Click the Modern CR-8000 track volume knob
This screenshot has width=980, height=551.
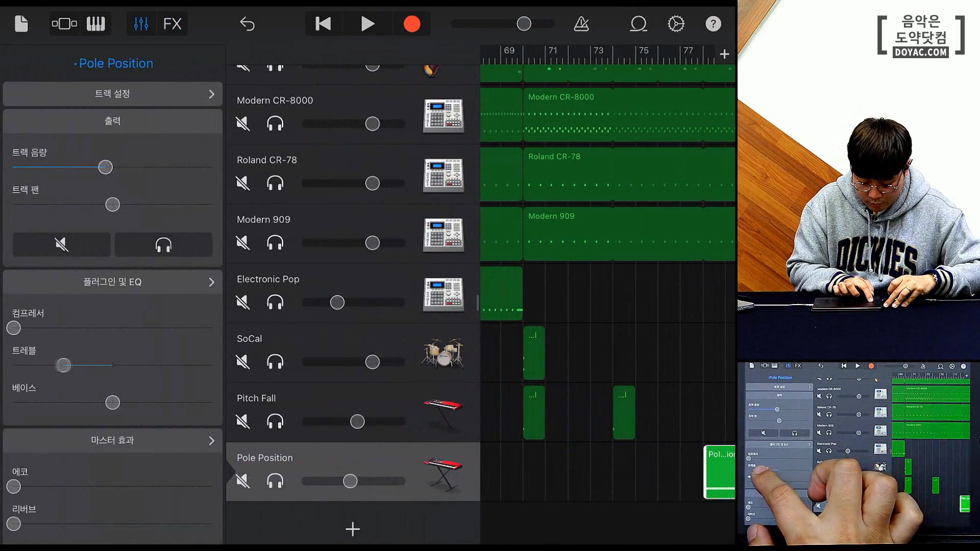point(373,123)
